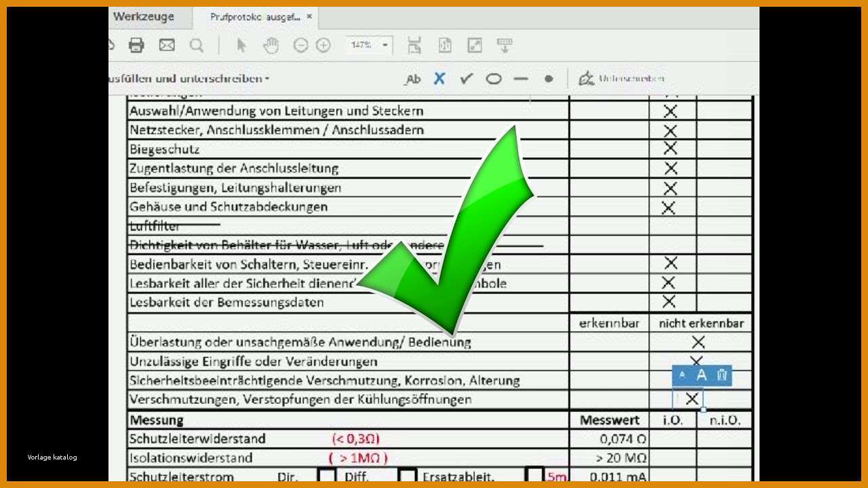868x488 pixels.
Task: Select the arrow selection tool
Action: tap(241, 45)
